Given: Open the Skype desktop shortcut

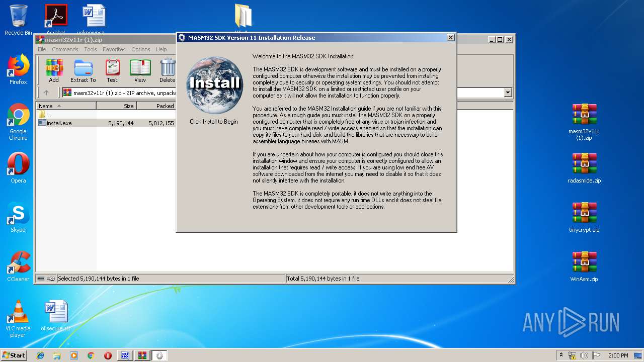Looking at the screenshot, I should 18,217.
